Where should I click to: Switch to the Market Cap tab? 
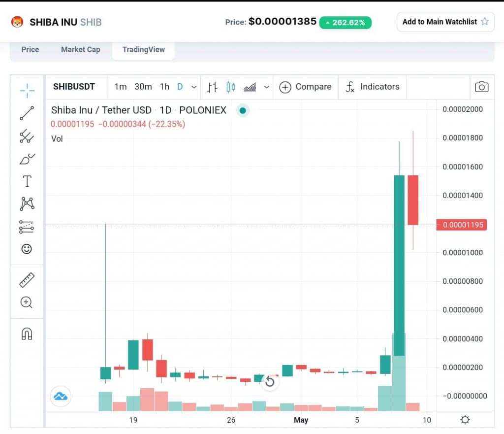(x=81, y=50)
